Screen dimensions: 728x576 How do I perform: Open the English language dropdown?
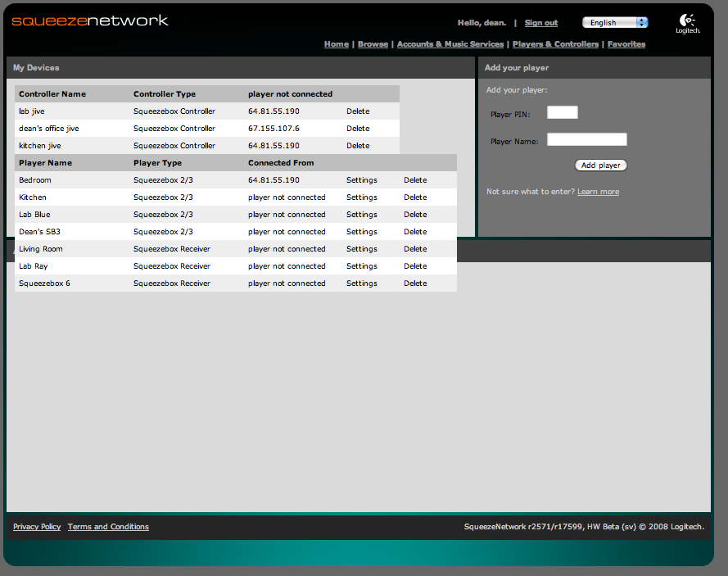click(x=615, y=23)
